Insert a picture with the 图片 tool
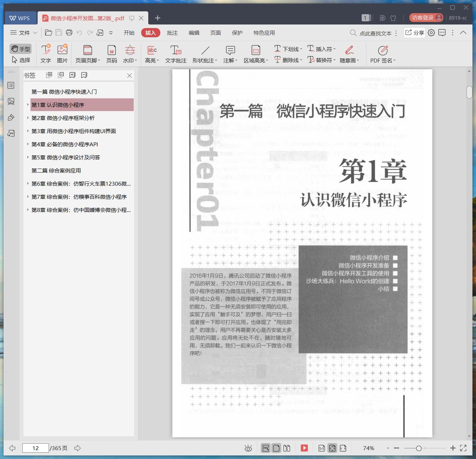This screenshot has width=476, height=459. point(62,54)
